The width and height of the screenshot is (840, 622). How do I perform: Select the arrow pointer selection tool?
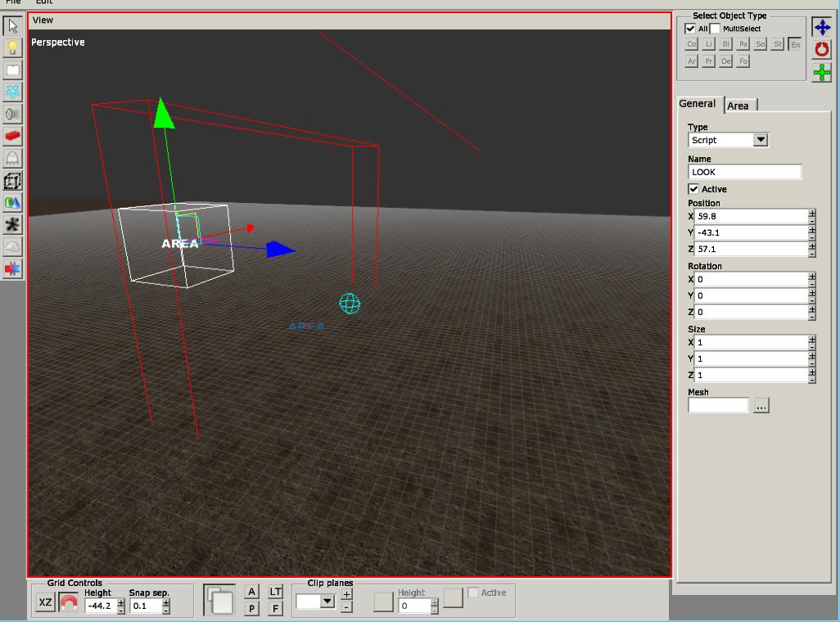coord(12,26)
